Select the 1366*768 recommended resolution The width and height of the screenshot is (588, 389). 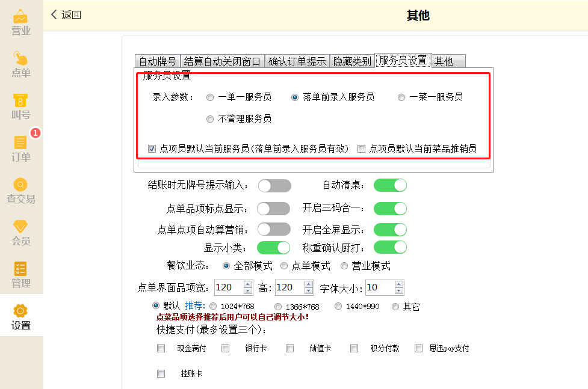pyautogui.click(x=278, y=307)
